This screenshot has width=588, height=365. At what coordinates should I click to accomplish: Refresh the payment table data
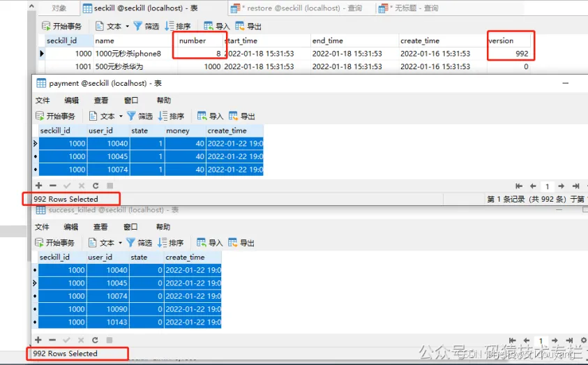(x=96, y=186)
